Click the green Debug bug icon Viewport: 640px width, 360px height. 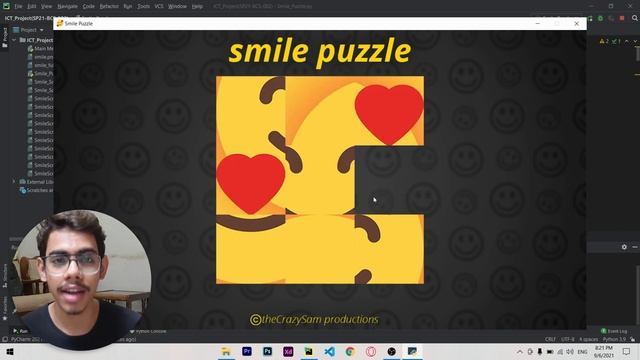pos(600,18)
